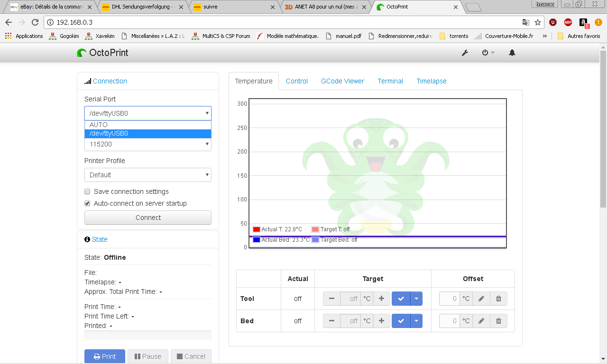607x364 pixels.
Task: Click the Connect button
Action: [148, 218]
